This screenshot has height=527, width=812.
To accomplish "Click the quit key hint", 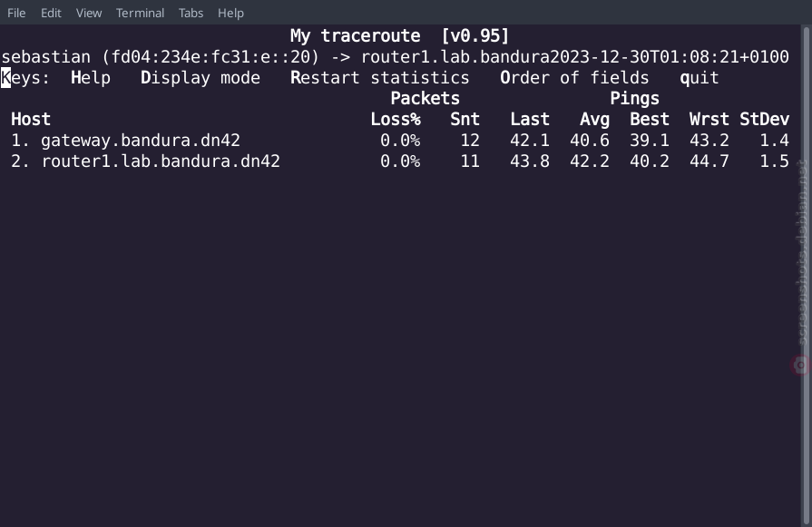I will [699, 78].
